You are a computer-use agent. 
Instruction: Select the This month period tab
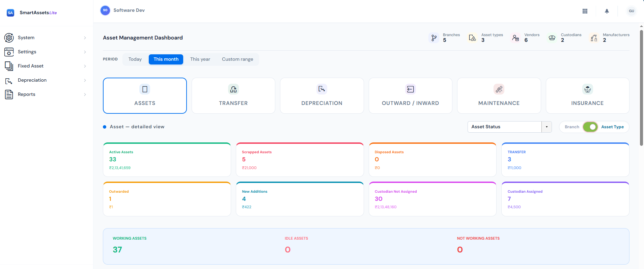click(166, 59)
